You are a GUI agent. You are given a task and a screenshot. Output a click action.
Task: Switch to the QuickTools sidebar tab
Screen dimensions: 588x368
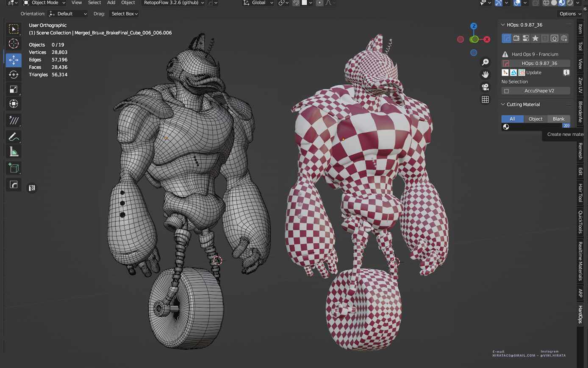580,221
